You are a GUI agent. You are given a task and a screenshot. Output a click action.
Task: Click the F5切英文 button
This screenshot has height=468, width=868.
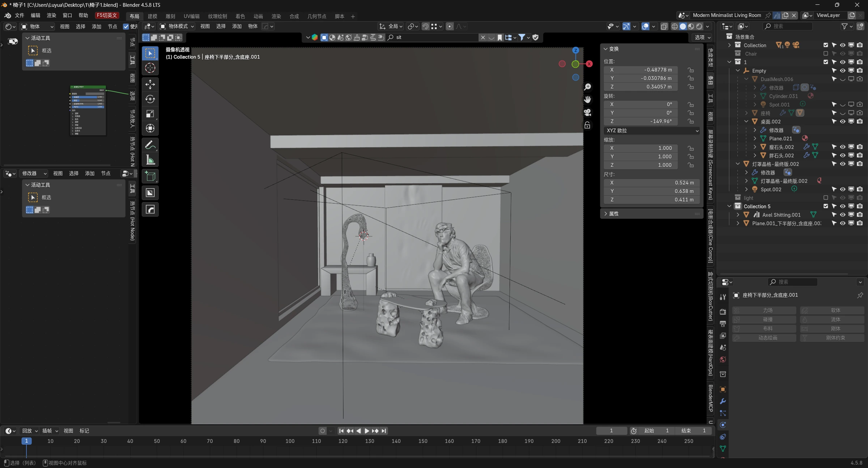coord(107,15)
